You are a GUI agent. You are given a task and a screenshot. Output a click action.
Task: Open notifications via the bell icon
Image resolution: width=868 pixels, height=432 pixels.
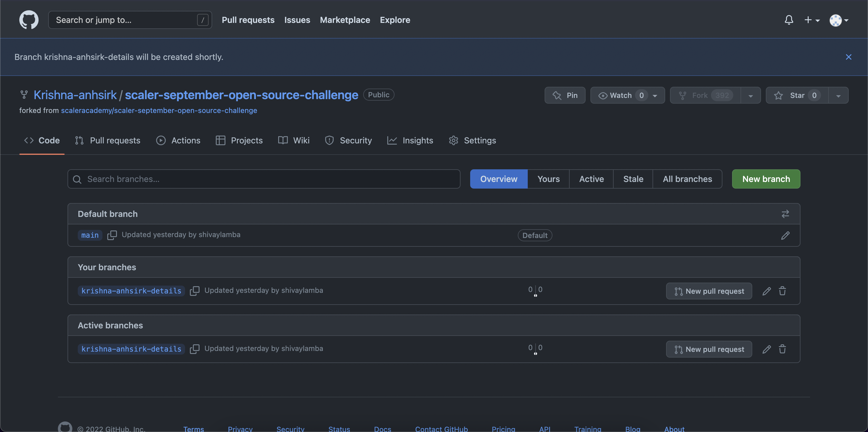(x=789, y=20)
